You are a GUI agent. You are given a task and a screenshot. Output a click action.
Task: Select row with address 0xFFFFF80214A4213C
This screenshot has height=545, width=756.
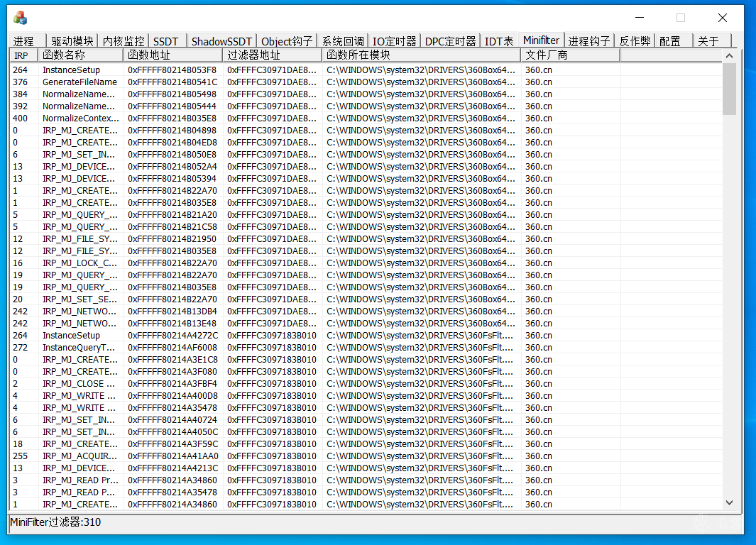click(x=366, y=468)
